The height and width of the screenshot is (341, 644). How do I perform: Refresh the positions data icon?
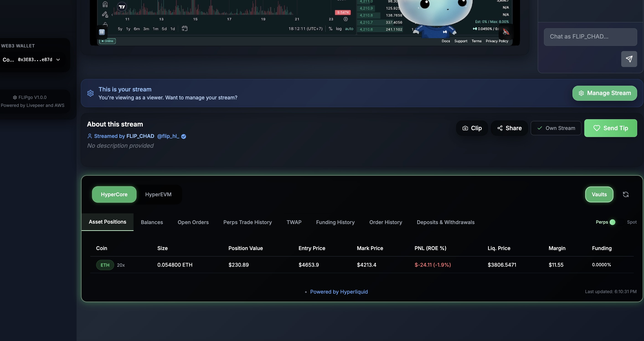click(626, 194)
